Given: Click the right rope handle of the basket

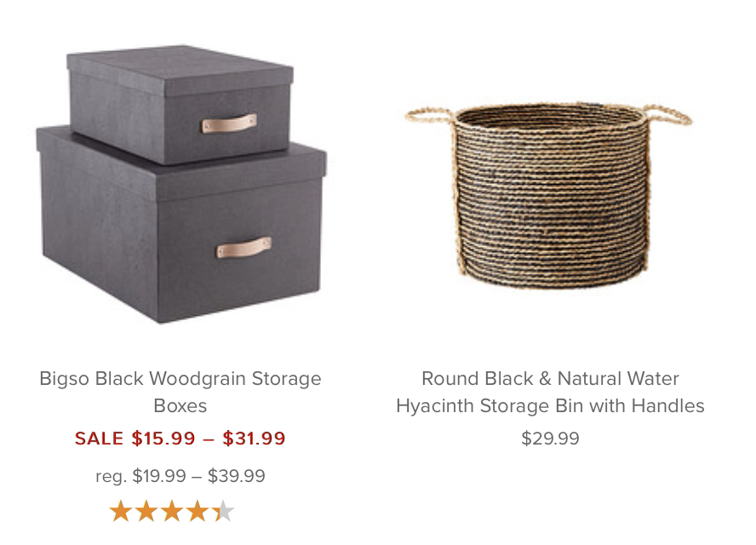Looking at the screenshot, I should pos(667,115).
